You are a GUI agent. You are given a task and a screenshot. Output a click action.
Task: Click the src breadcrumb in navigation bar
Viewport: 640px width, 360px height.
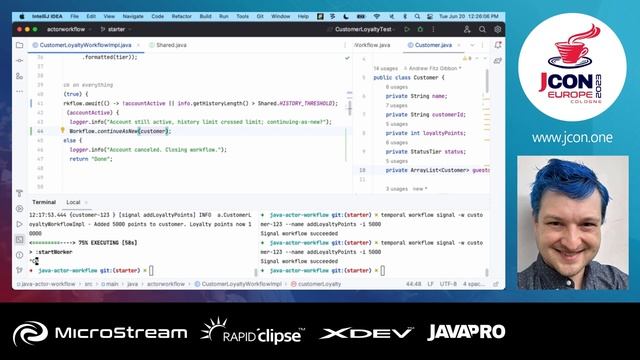click(x=88, y=284)
